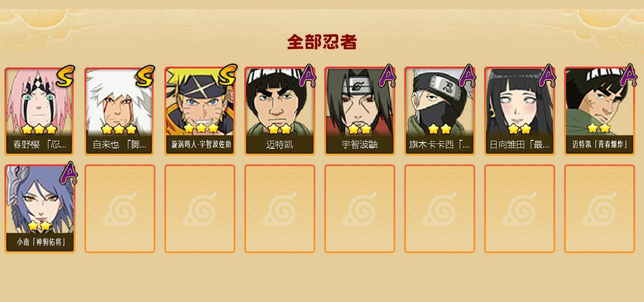Image resolution: width=644 pixels, height=302 pixels.
Task: Select the Haruno Sakura 春野樱 ninja card
Action: 39,111
